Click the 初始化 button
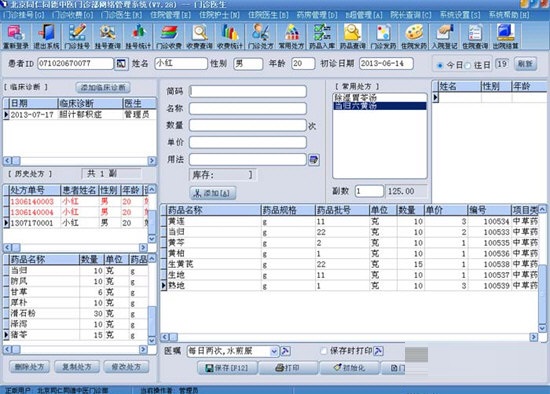Image resolution: width=550 pixels, height=394 pixels. coord(350,368)
